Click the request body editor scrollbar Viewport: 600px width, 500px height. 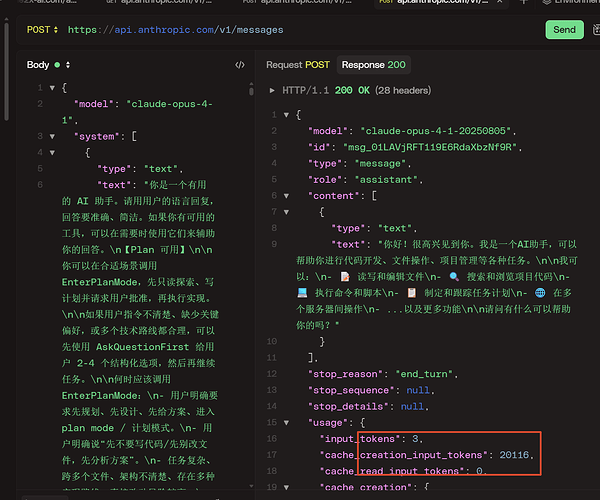251,91
